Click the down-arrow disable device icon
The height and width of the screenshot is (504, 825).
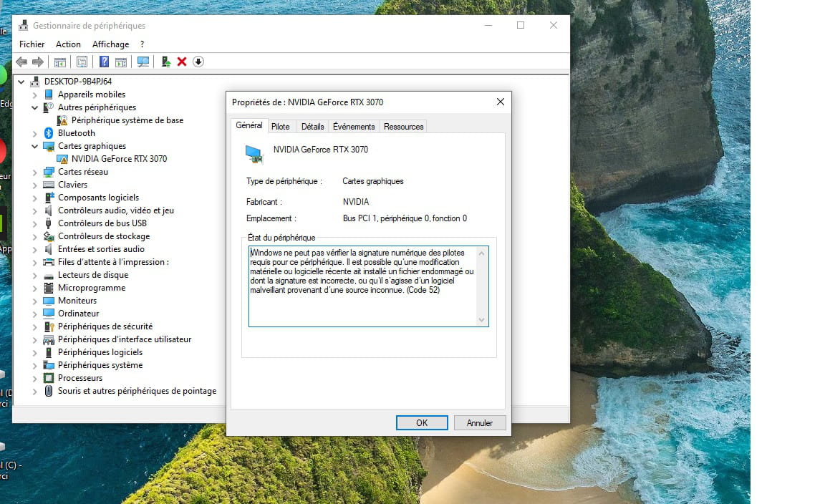[198, 62]
